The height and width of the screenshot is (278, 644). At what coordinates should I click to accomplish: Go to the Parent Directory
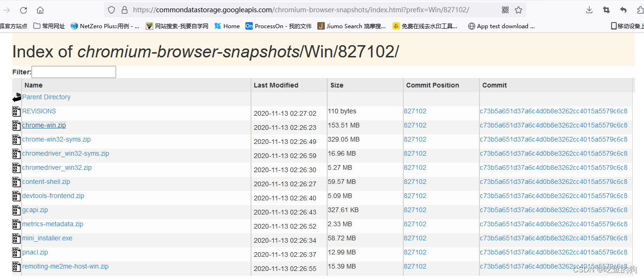click(46, 97)
